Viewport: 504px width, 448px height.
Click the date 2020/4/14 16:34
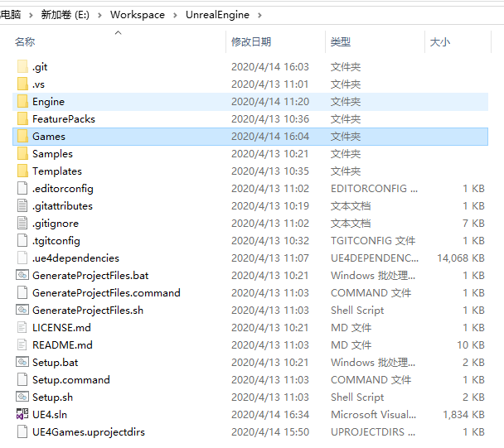pyautogui.click(x=270, y=414)
